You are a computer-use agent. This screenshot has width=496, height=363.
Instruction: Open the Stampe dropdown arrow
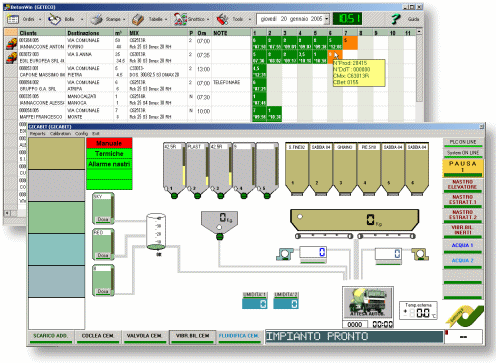124,19
